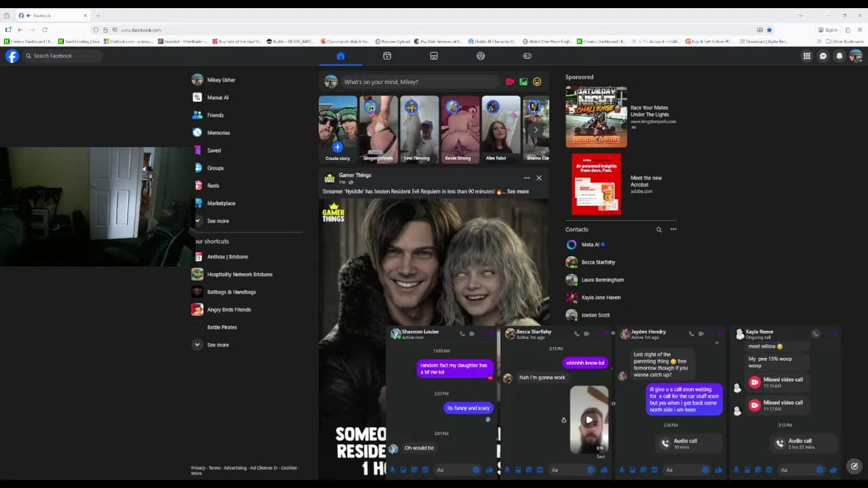Open the Messenger icon in top bar

tap(823, 56)
